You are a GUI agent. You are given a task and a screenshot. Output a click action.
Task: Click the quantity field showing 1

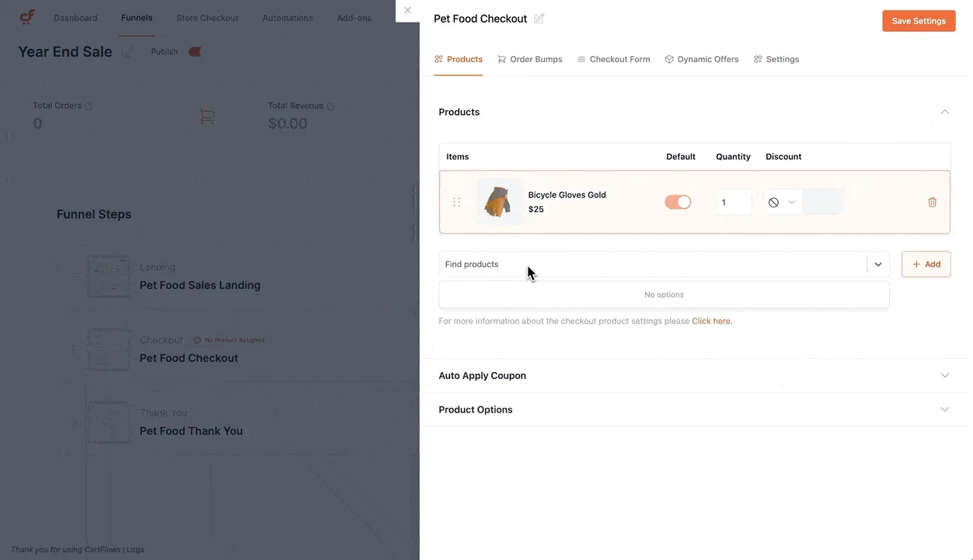point(734,202)
